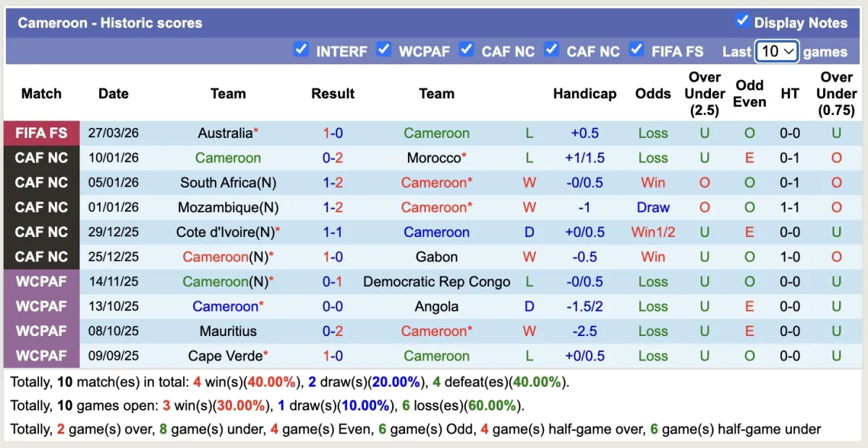Viewport: 868px width, 448px height.
Task: Toggle the INTERF filter checkbox
Action: [301, 50]
